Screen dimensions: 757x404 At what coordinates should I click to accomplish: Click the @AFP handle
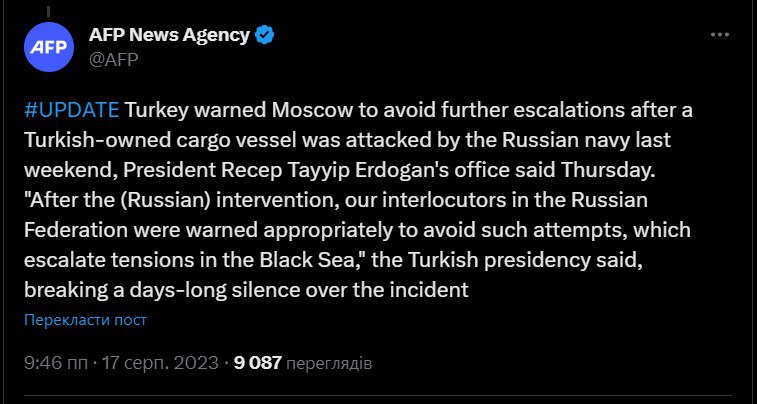point(113,58)
